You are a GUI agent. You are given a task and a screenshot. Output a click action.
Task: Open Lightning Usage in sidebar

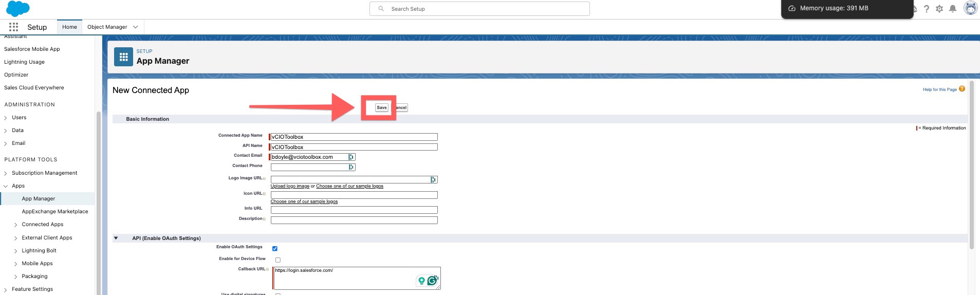[x=24, y=62]
